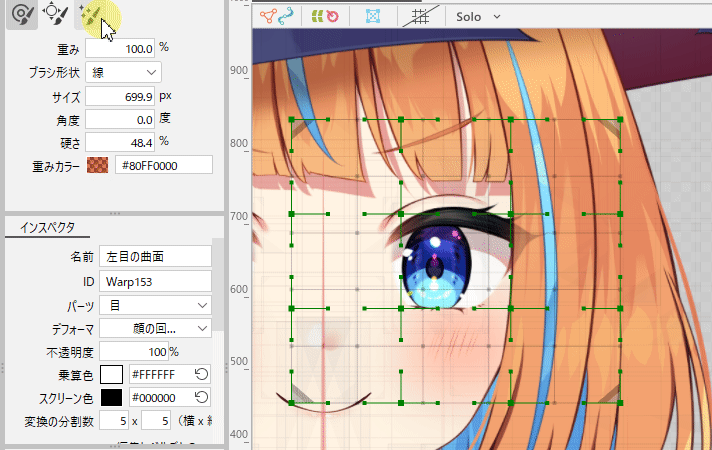Select the sparkle smoothing brush tool
Viewport: 712px width, 450px height.
click(x=90, y=15)
